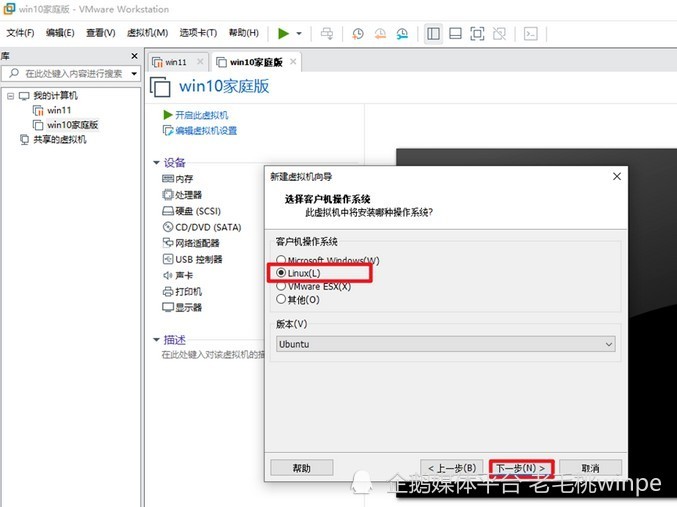Collapse the 描述 section

pyautogui.click(x=156, y=340)
